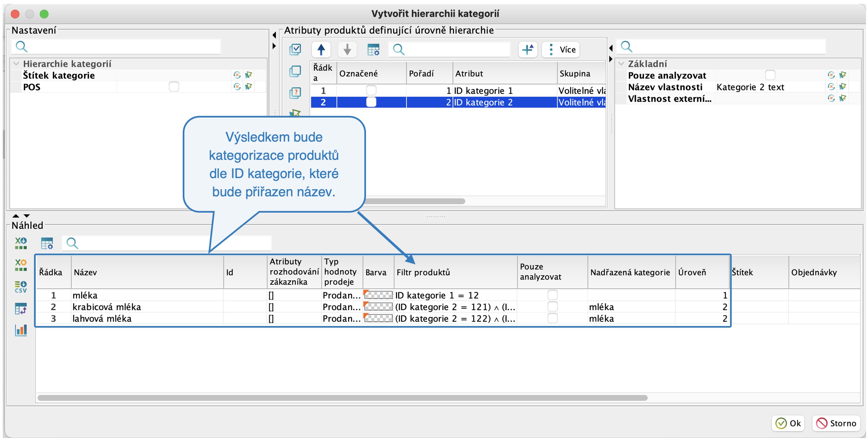Reset POS setting value icon
The image size is (868, 438).
[x=237, y=87]
